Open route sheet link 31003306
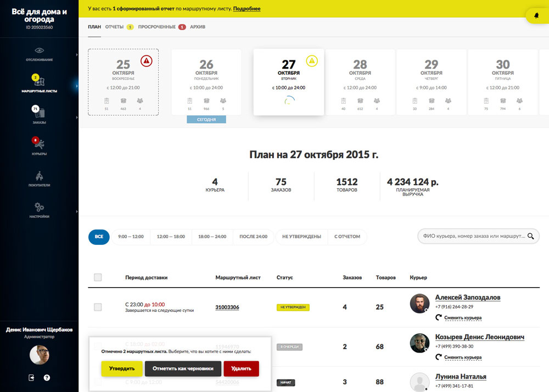The height and width of the screenshot is (392, 549). pos(227,307)
